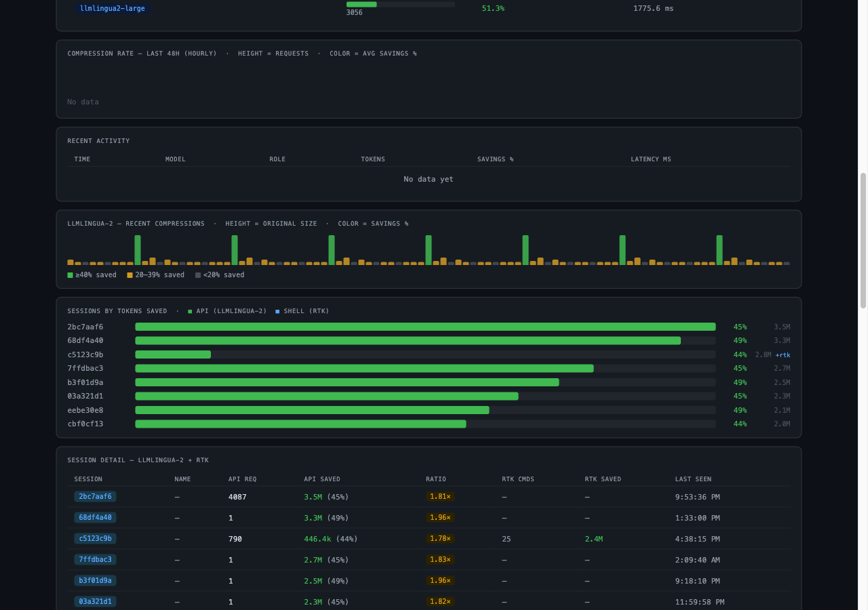Click the page vertical scrollbar thumb
This screenshot has width=868, height=610.
tap(863, 241)
